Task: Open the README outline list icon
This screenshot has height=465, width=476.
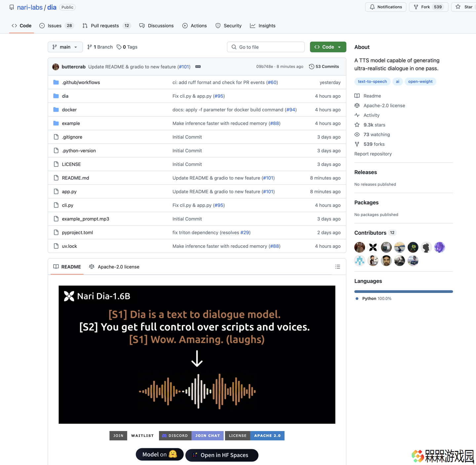Action: (337, 267)
